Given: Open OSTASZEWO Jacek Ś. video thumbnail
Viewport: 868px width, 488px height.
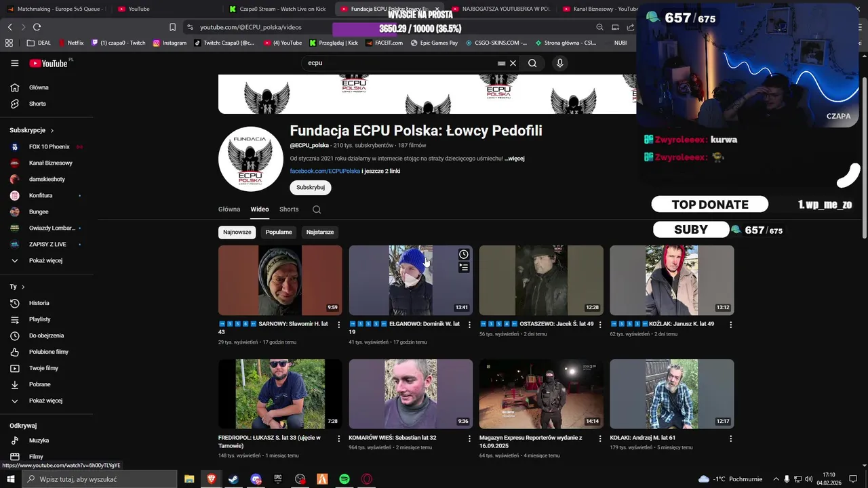Looking at the screenshot, I should point(541,280).
